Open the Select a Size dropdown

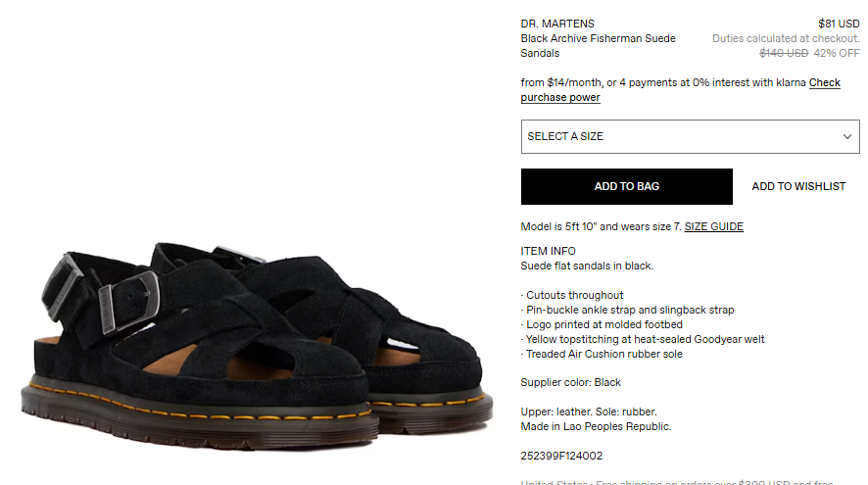pos(690,137)
